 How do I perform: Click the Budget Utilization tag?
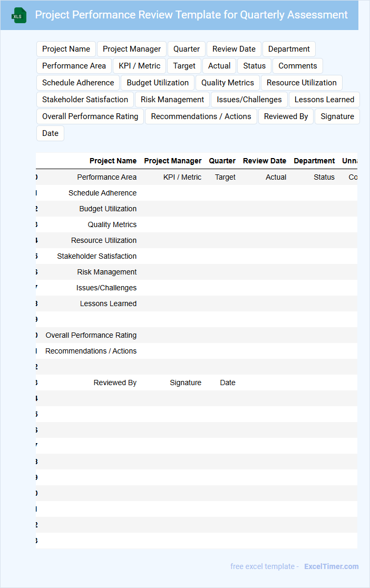point(158,83)
